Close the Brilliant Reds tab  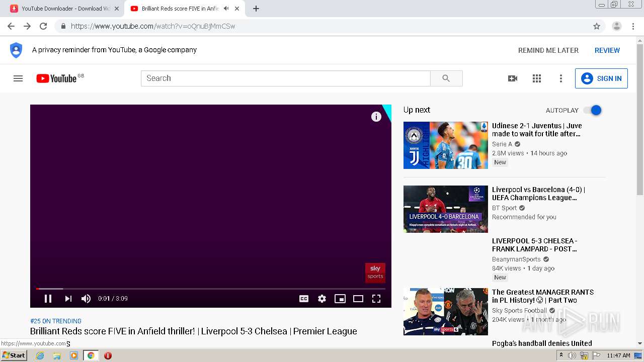click(x=237, y=9)
